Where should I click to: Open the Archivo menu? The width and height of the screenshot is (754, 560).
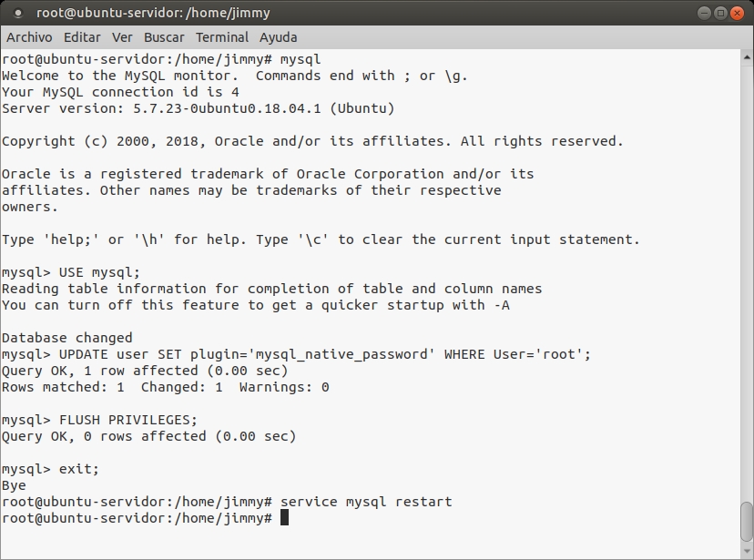pyautogui.click(x=29, y=37)
